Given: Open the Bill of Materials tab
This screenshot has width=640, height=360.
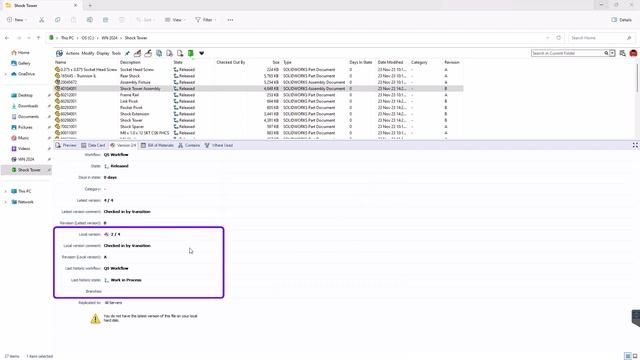Looking at the screenshot, I should pos(157,145).
